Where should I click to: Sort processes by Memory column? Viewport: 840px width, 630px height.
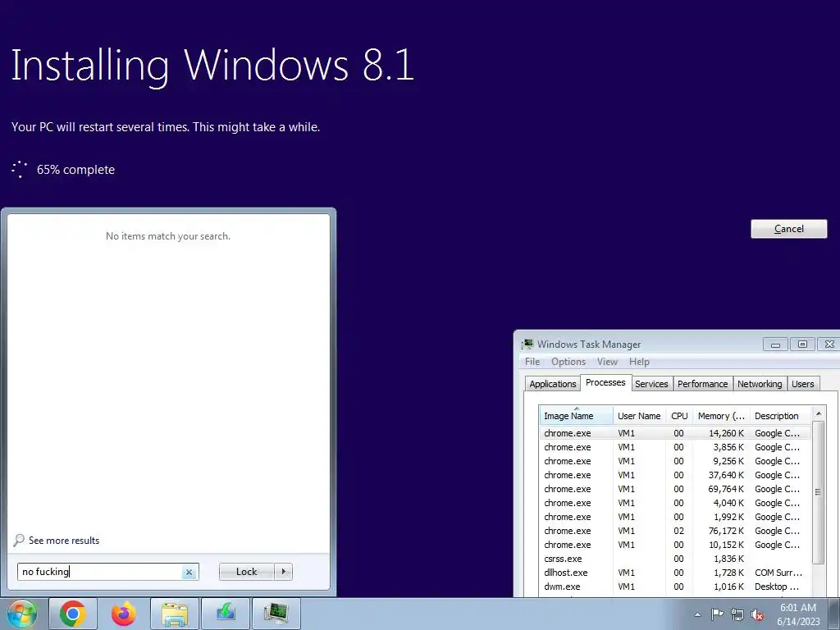tap(721, 416)
